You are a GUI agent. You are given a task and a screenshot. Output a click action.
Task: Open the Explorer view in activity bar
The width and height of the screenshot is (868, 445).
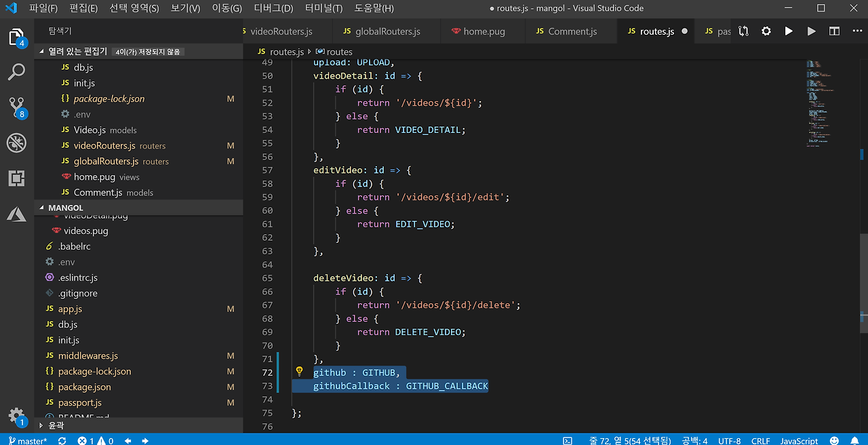coord(16,37)
